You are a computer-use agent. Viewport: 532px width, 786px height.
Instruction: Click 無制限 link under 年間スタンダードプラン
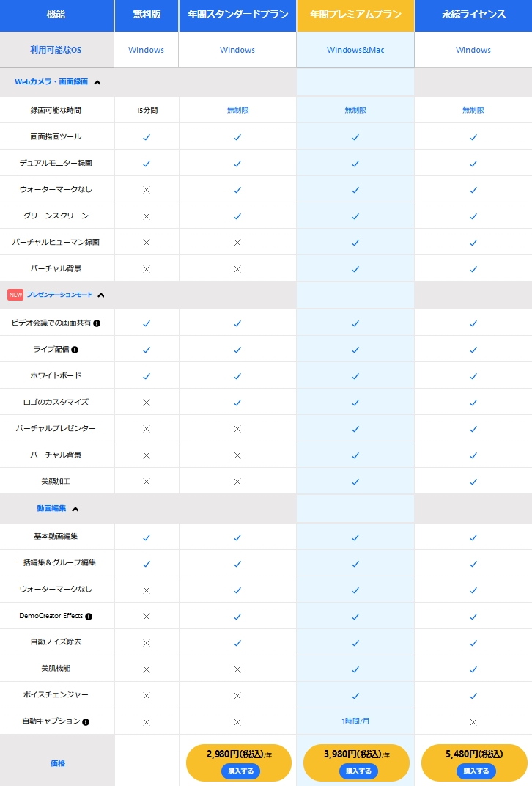click(x=237, y=111)
